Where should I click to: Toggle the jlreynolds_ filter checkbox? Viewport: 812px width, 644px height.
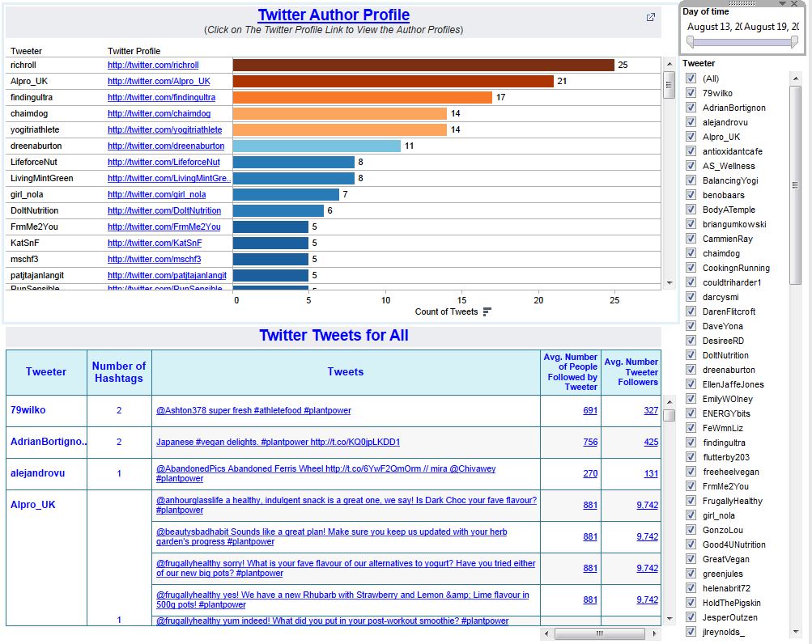click(691, 631)
